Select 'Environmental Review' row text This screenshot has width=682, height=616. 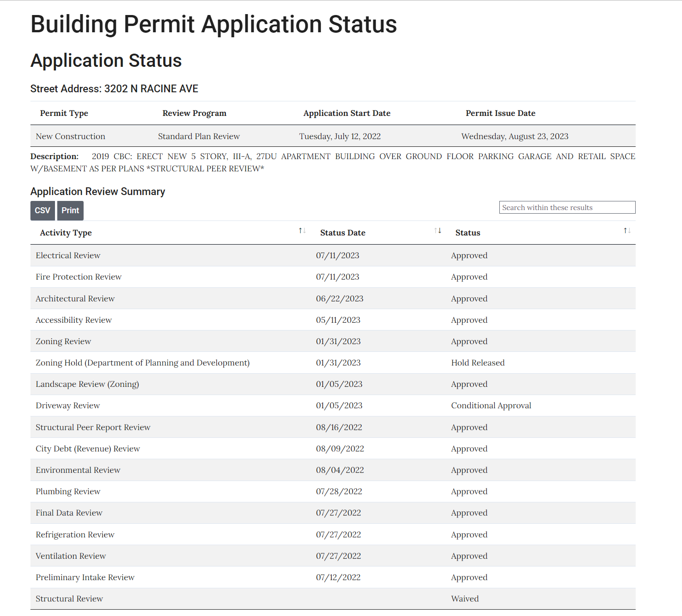coord(78,470)
